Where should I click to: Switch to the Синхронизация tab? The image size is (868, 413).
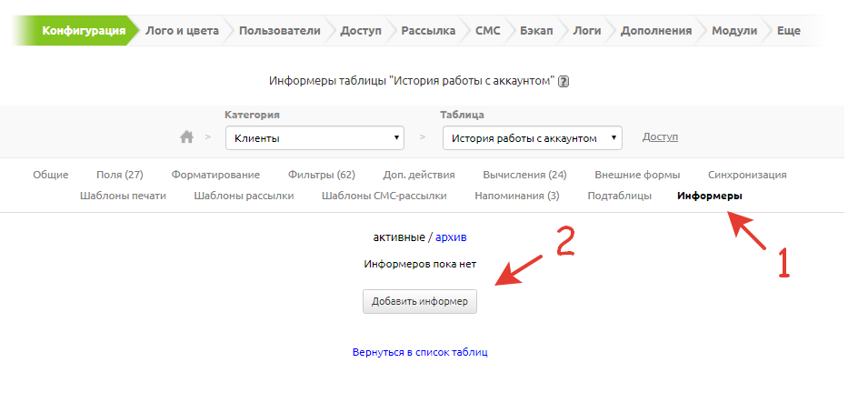pos(747,175)
